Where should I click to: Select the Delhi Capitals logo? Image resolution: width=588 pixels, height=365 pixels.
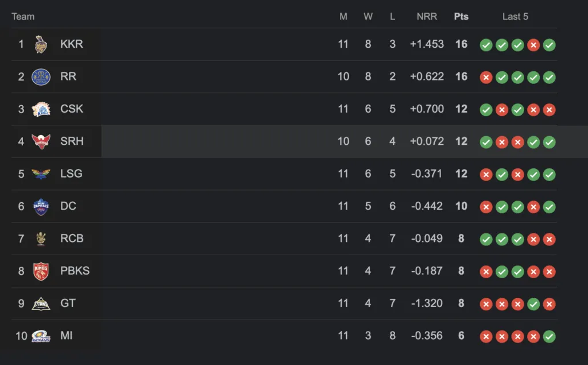point(41,206)
